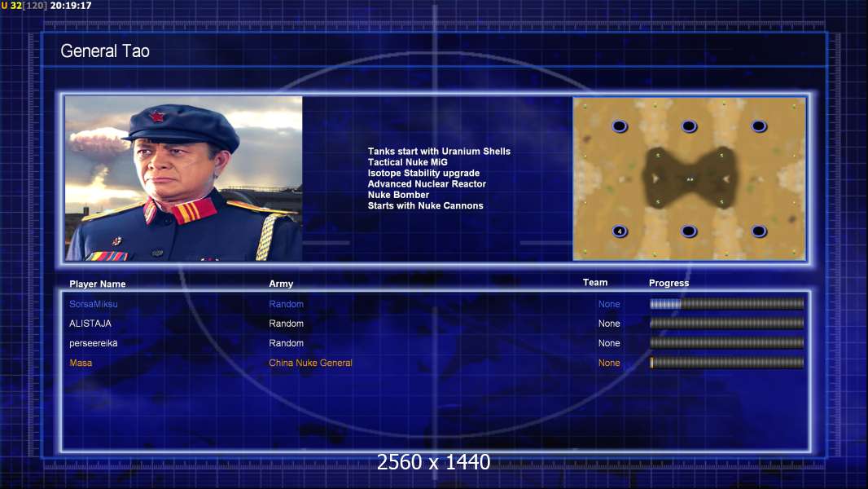Click the Team column header
Viewport: 868px width, 489px height.
click(x=595, y=283)
